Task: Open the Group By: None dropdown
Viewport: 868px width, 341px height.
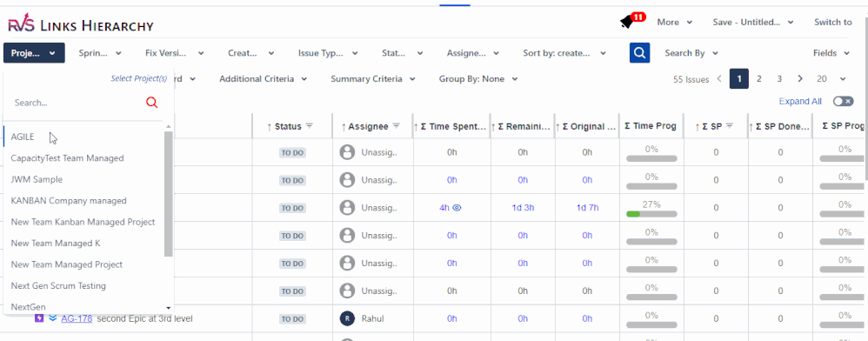Action: pos(478,79)
